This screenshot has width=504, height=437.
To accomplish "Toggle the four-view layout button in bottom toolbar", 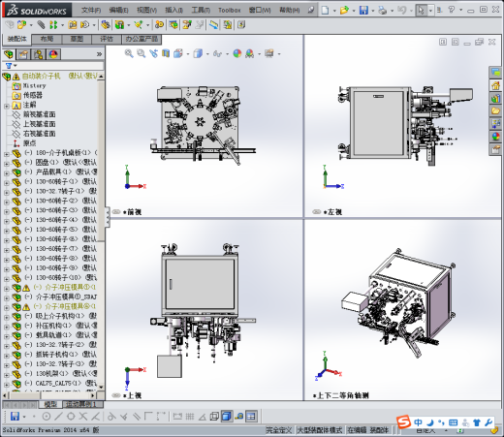I will point(251,417).
